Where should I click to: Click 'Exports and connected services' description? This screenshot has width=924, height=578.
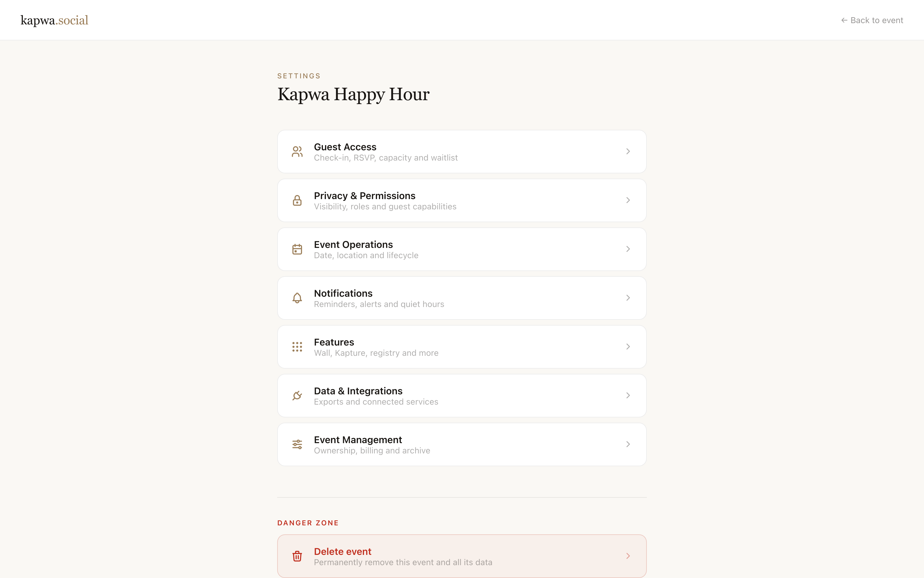(x=376, y=402)
